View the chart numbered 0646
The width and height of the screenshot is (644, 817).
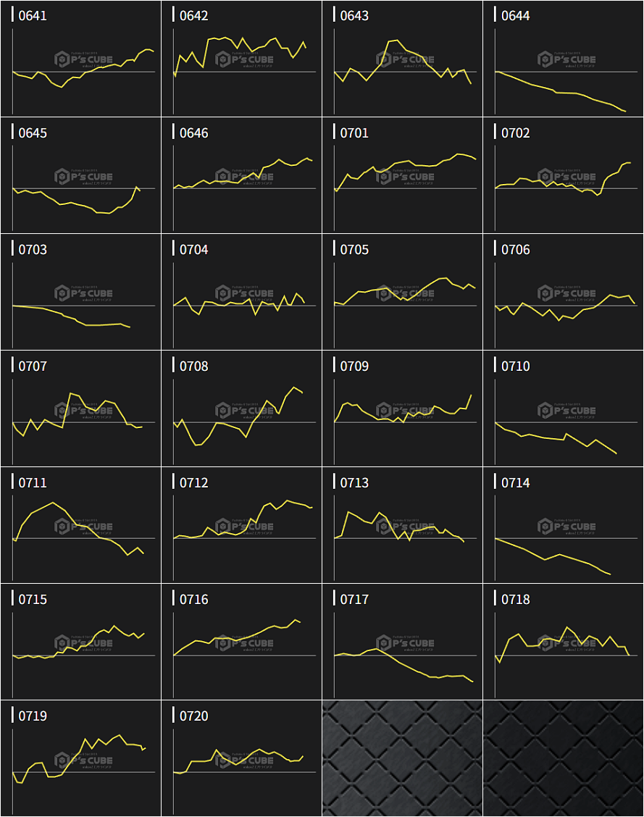(x=241, y=175)
